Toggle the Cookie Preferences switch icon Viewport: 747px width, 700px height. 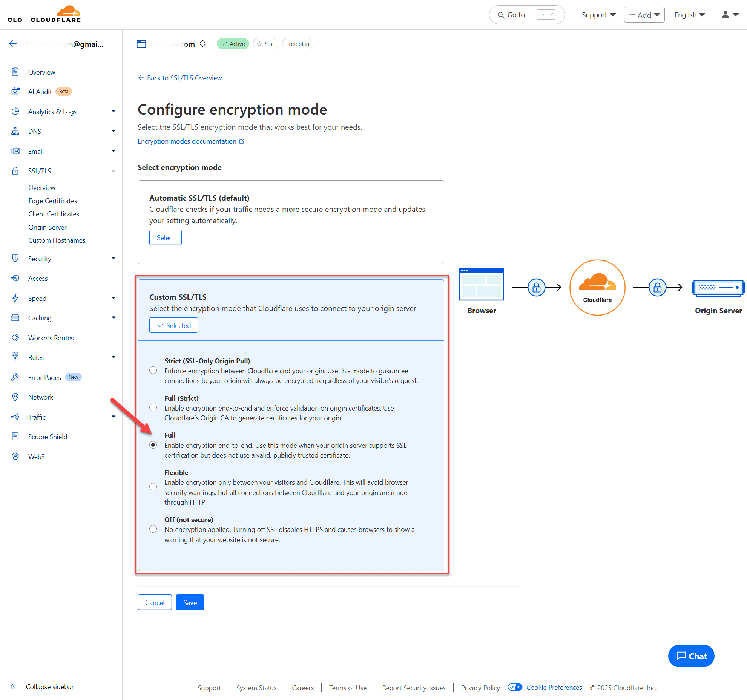coord(515,687)
